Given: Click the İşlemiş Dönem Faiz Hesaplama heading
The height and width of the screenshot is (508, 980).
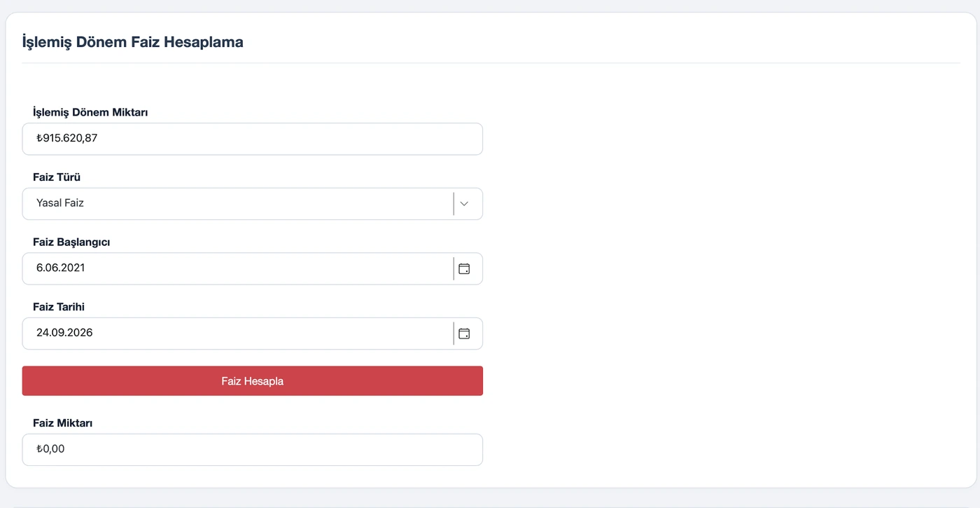Looking at the screenshot, I should [x=133, y=42].
